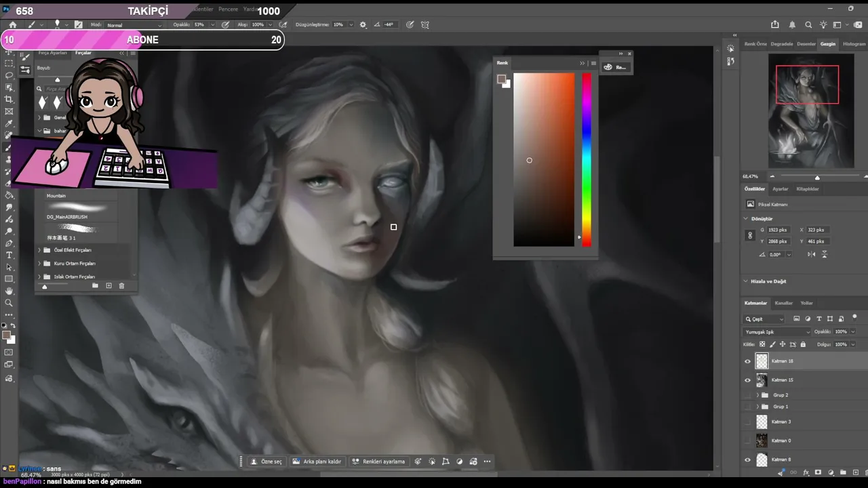868x488 pixels.
Task: Select the Path Selection arrow tool
Action: click(9, 267)
